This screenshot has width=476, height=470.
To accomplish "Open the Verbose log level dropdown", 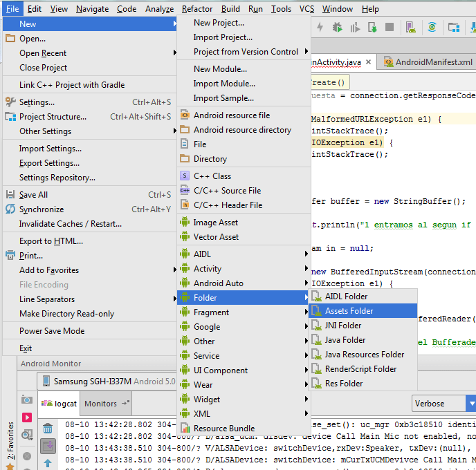I will coord(443,403).
